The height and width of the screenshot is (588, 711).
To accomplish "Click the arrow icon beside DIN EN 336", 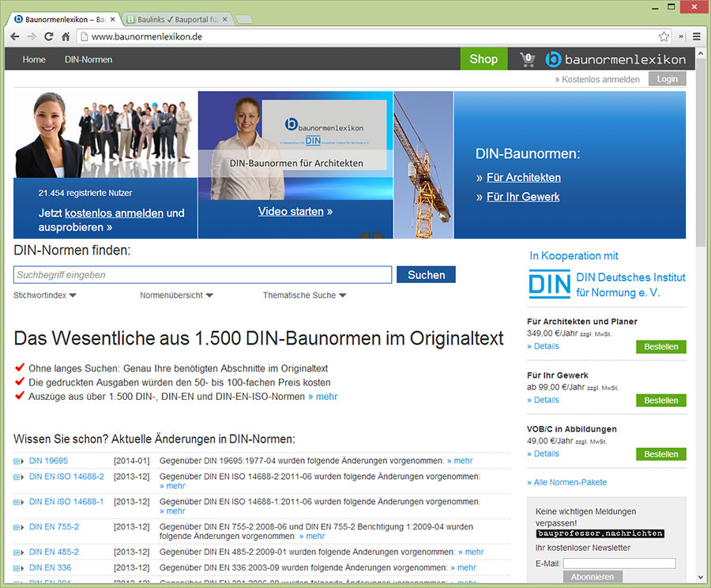I will pos(18,568).
